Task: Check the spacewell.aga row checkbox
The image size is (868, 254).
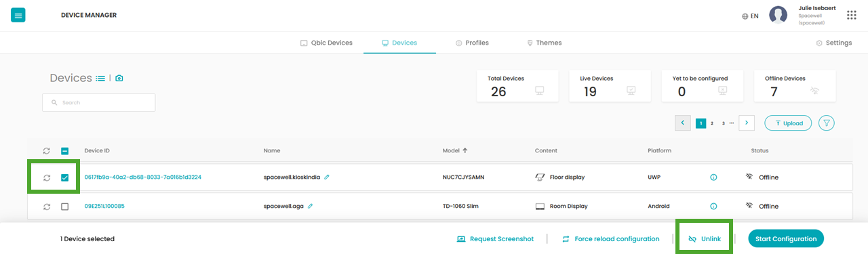Action: point(65,207)
